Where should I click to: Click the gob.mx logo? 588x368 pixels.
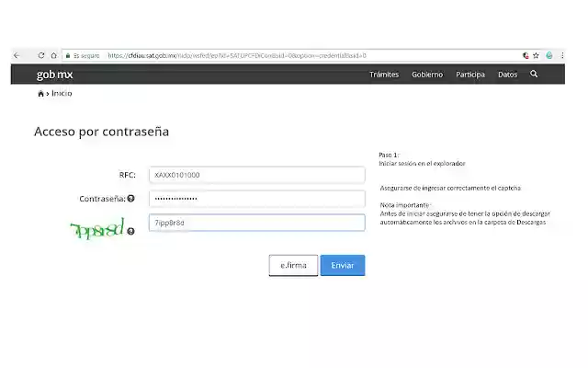tap(55, 75)
